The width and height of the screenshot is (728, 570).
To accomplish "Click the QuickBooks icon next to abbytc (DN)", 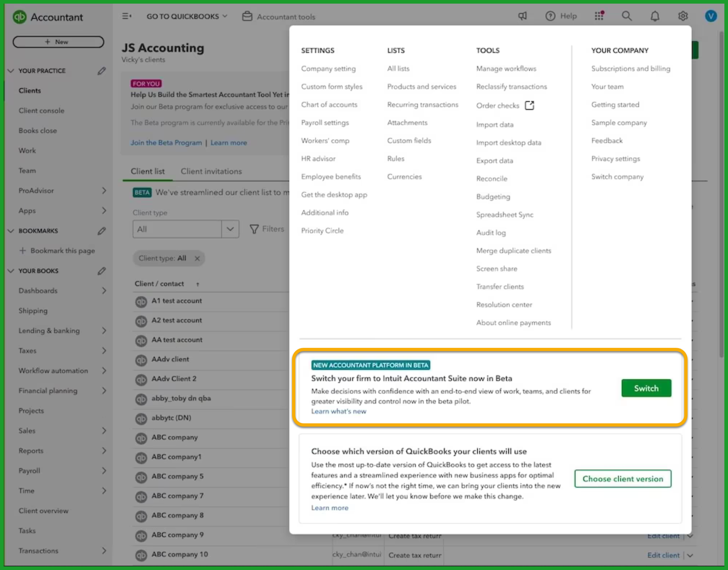I will pos(141,418).
